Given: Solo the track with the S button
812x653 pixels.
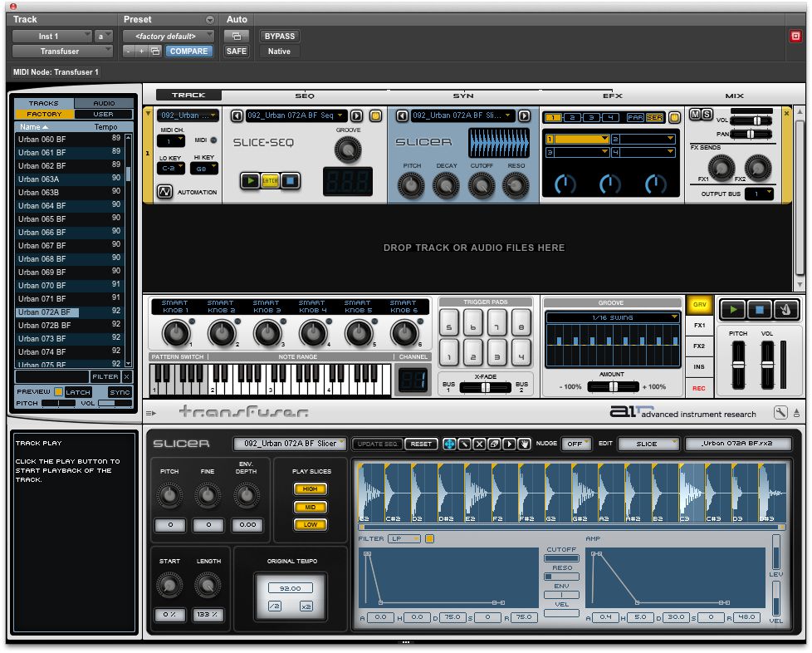Looking at the screenshot, I should [x=707, y=115].
